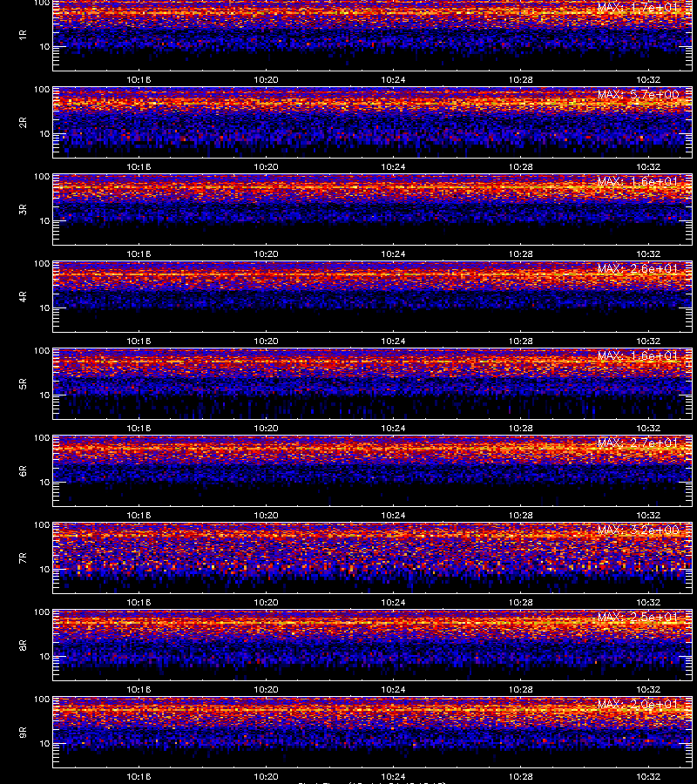Select the MAX: 2.6e+01 readout in 4R
Viewport: 697px width, 784px height.
(x=638, y=268)
